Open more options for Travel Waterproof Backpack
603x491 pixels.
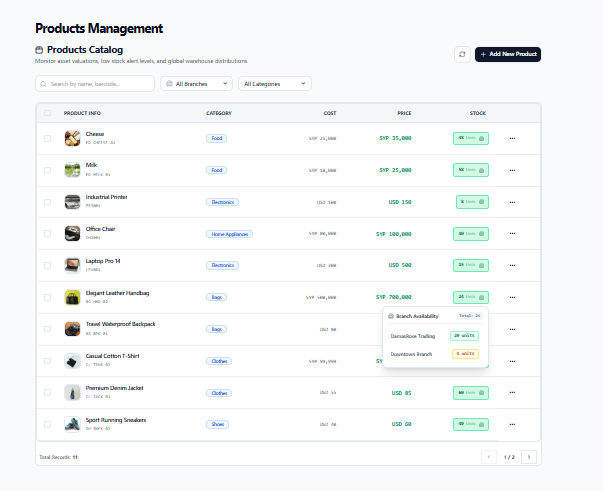tap(512, 330)
